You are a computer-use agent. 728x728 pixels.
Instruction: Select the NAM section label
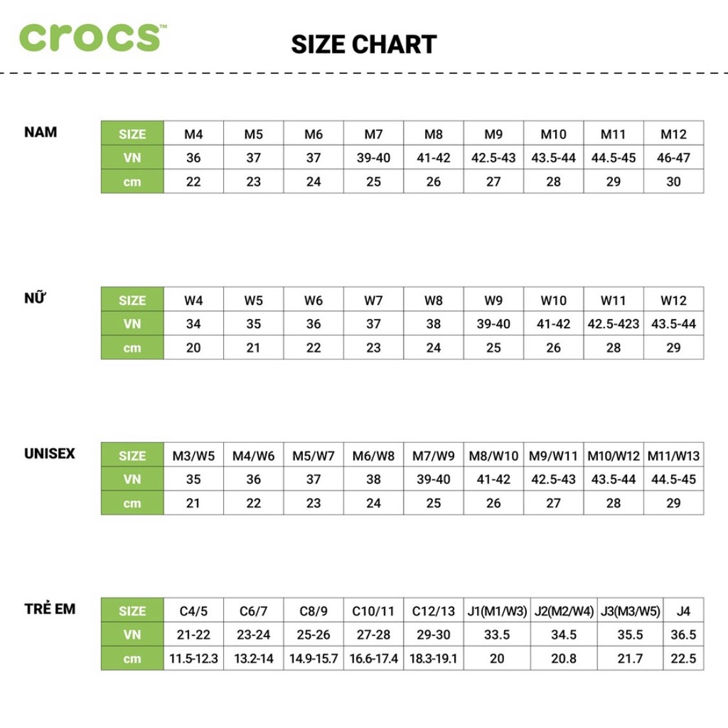pyautogui.click(x=41, y=132)
